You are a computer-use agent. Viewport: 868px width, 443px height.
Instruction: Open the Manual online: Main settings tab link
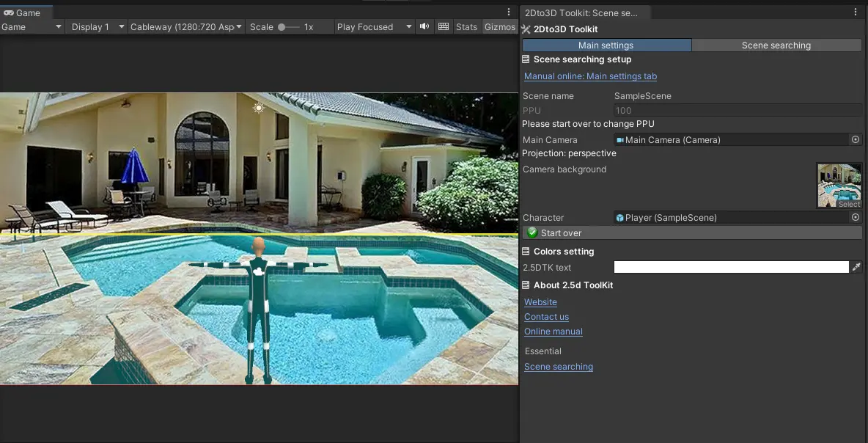(x=590, y=76)
